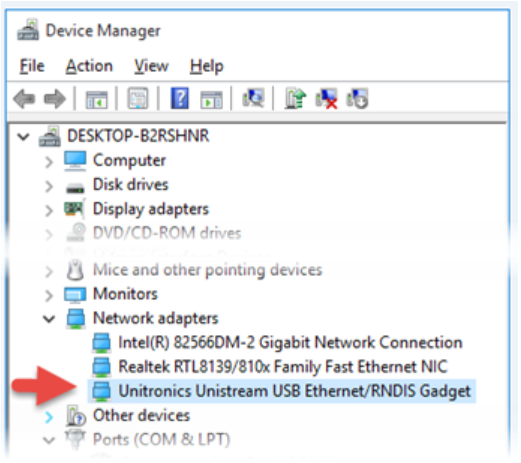Click the action pane toolbar icon

(x=211, y=99)
